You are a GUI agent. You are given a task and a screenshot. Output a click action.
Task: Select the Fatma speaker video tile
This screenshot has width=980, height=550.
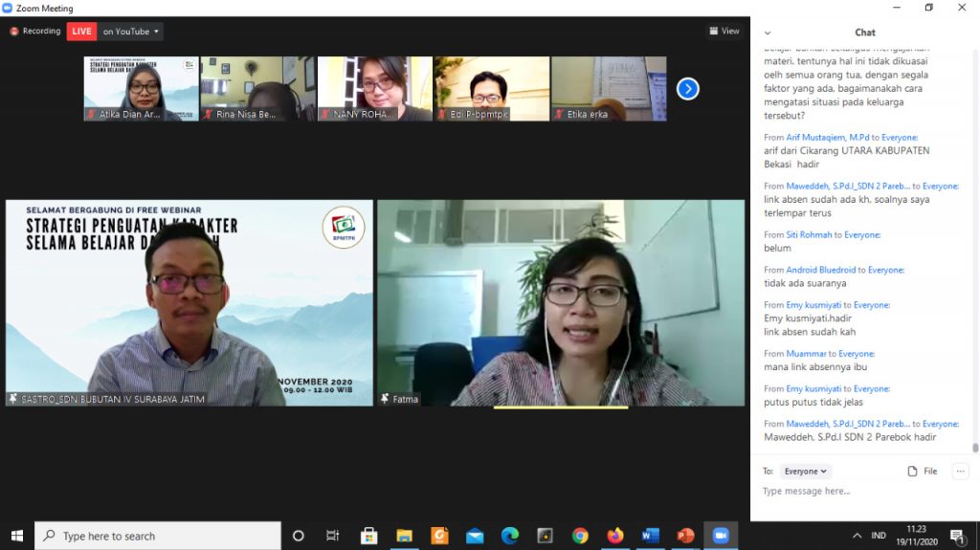pyautogui.click(x=561, y=302)
